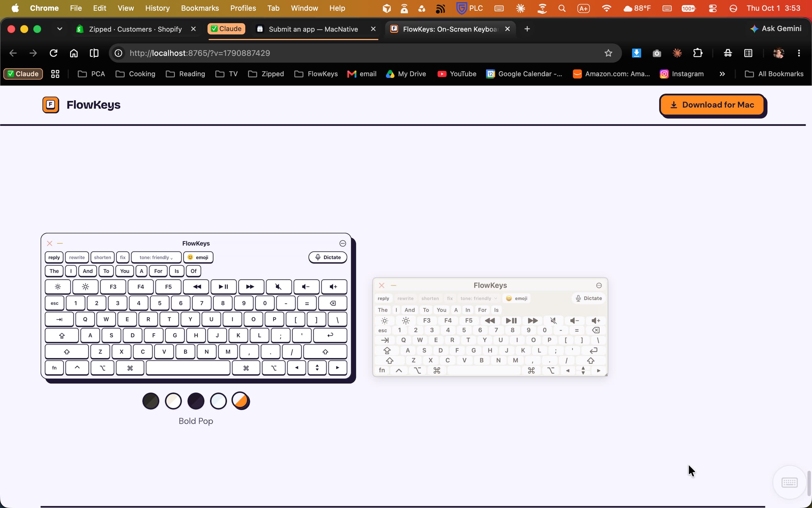The width and height of the screenshot is (812, 508).
Task: Select the pale blue theme swatch
Action: 218,401
